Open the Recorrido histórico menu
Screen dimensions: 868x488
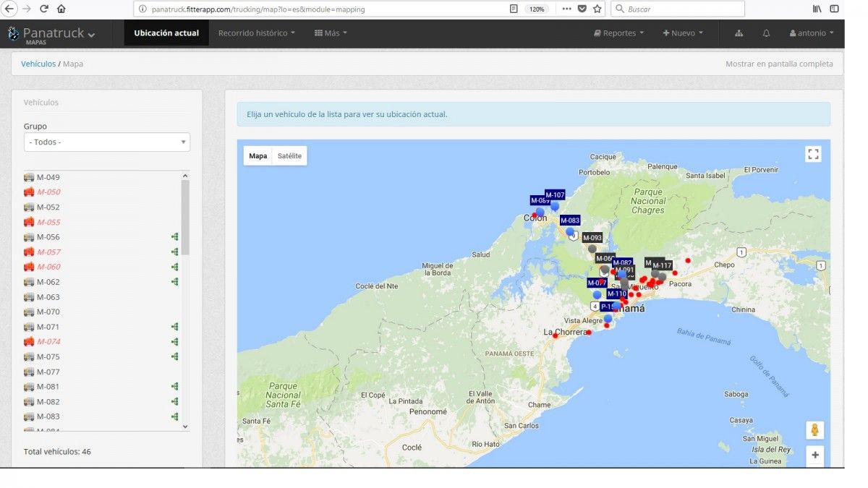256,33
